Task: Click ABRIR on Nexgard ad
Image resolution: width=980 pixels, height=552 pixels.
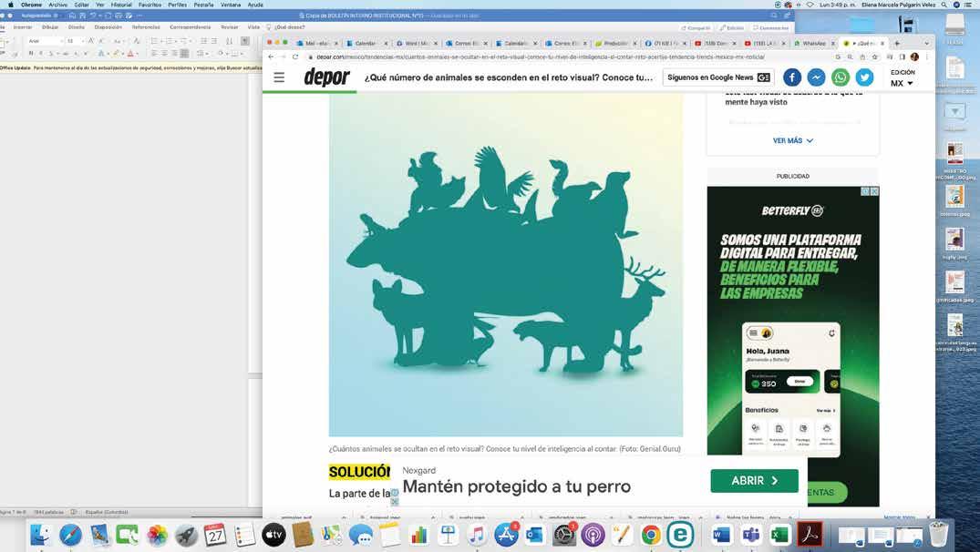Action: pyautogui.click(x=755, y=481)
